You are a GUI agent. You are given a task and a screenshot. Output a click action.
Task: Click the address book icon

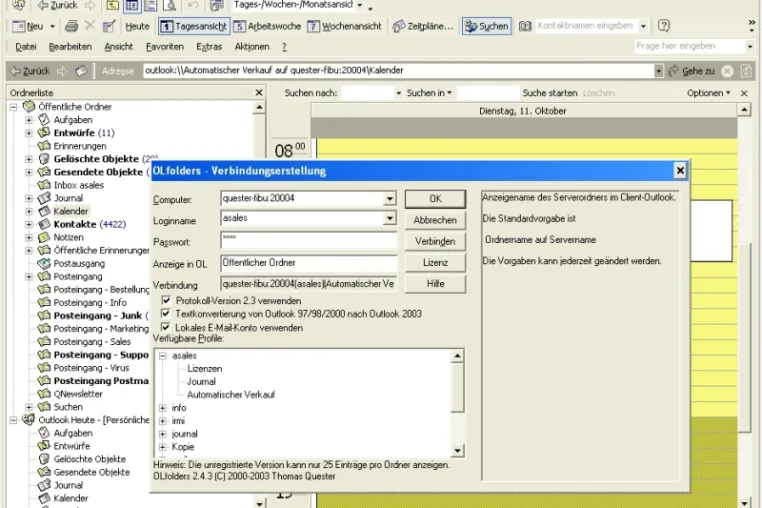click(525, 26)
